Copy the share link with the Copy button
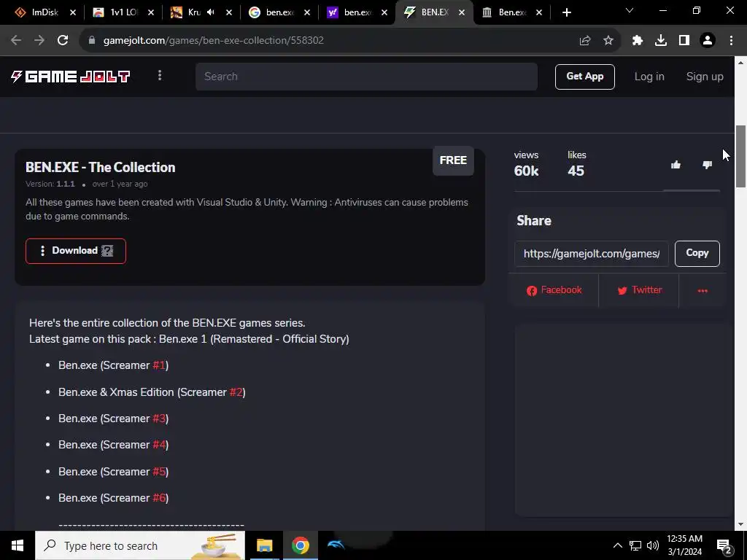The height and width of the screenshot is (560, 747). pos(697,253)
